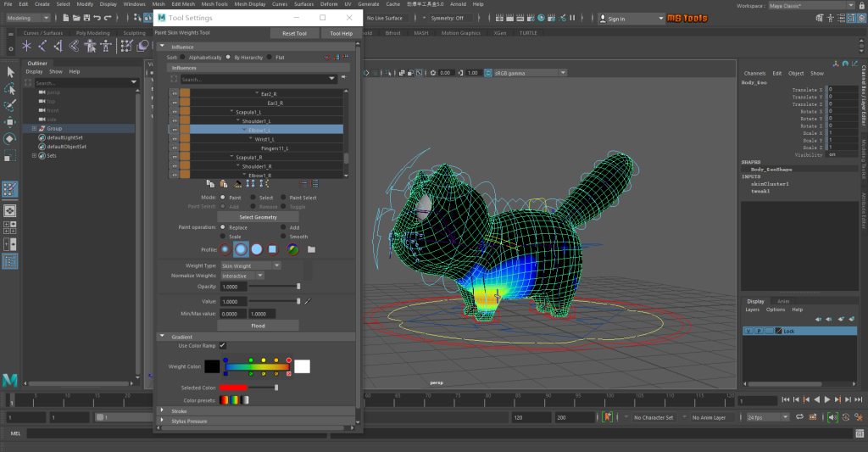Collapse the Influence section

162,47
